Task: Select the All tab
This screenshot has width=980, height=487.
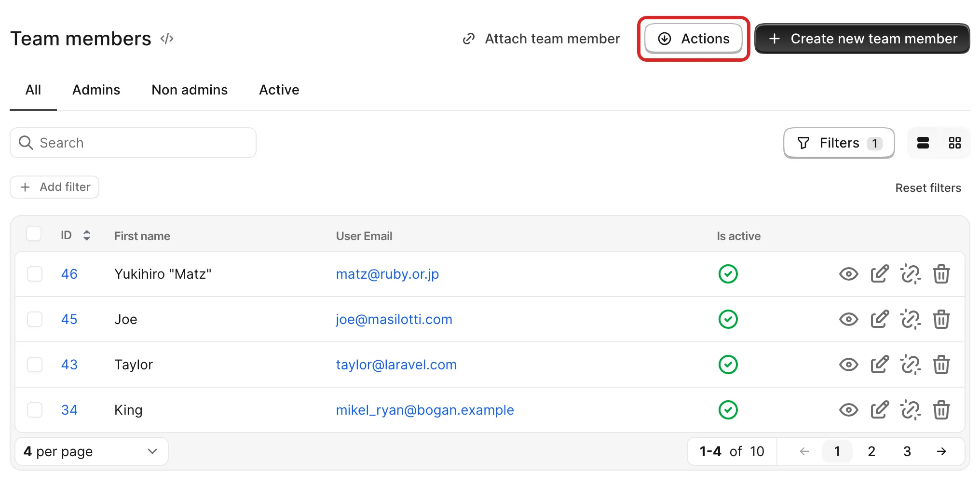Action: pos(33,90)
